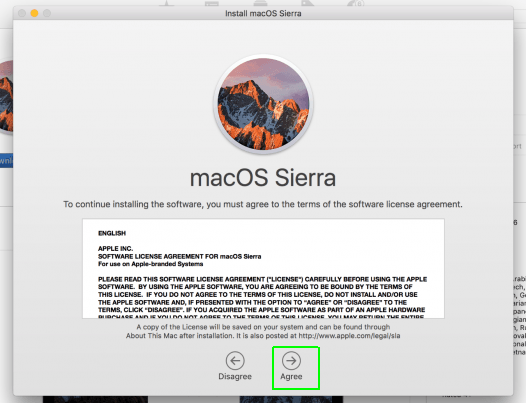
Task: Minimize the installer with the yellow button
Action: click(34, 13)
